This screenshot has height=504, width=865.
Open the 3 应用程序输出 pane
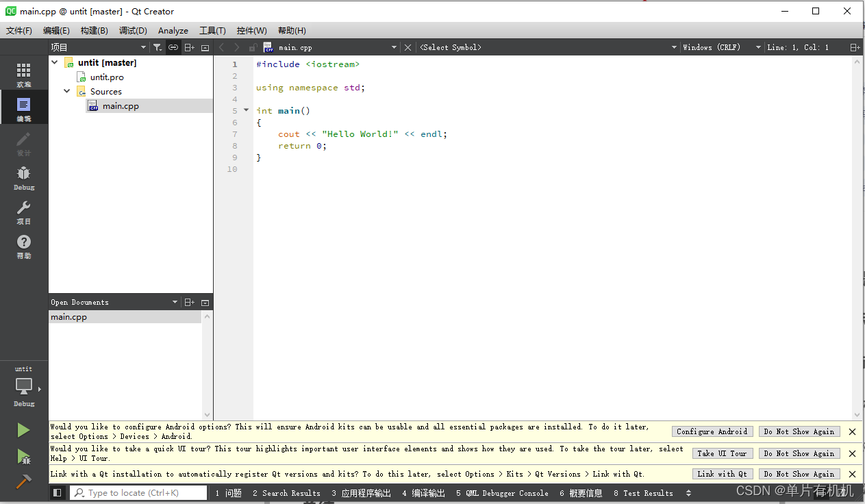(x=362, y=493)
